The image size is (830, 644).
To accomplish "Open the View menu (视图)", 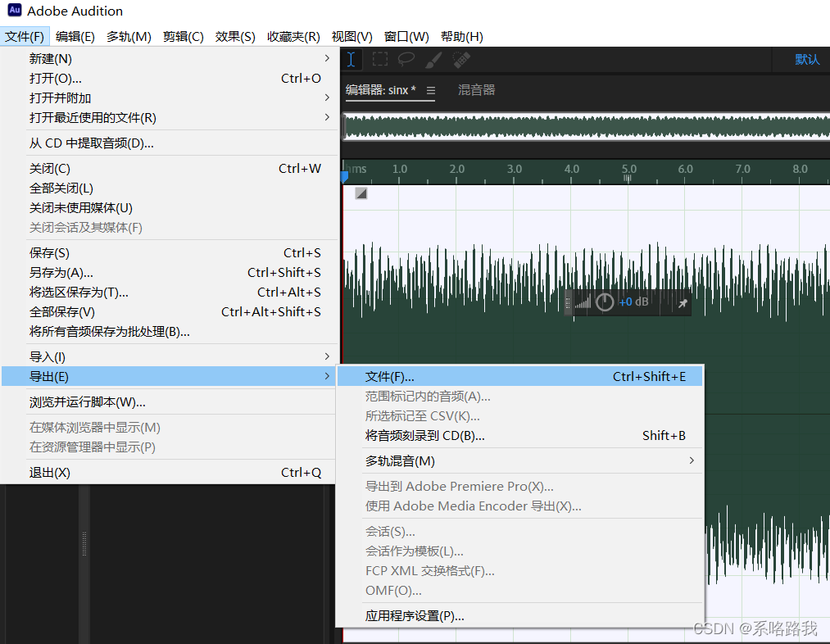I will pyautogui.click(x=352, y=37).
